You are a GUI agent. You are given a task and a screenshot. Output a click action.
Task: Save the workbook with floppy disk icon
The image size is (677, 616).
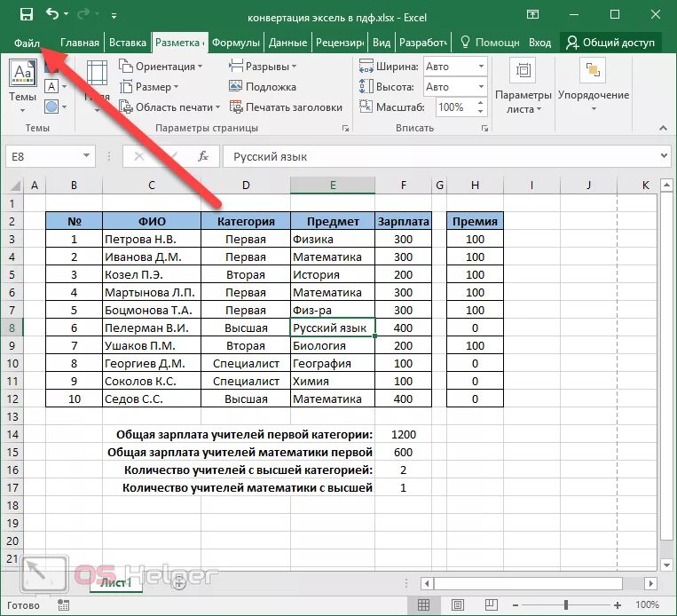(x=27, y=15)
